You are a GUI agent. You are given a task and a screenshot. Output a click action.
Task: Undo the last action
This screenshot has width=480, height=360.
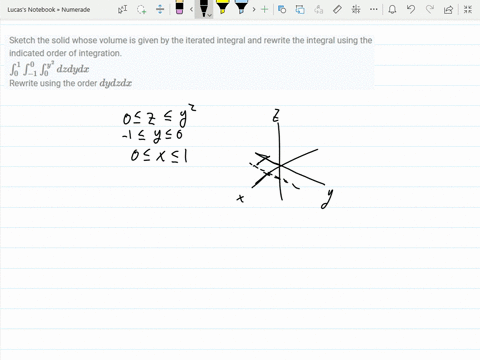click(411, 9)
